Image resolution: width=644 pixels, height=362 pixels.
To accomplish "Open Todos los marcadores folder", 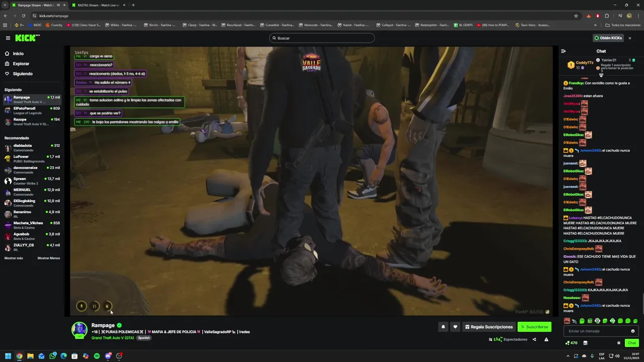I will click(623, 25).
